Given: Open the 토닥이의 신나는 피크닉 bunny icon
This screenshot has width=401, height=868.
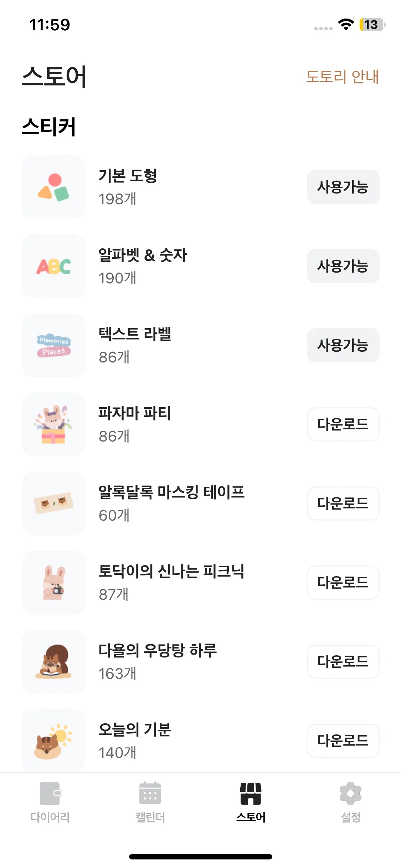Looking at the screenshot, I should pos(53,583).
